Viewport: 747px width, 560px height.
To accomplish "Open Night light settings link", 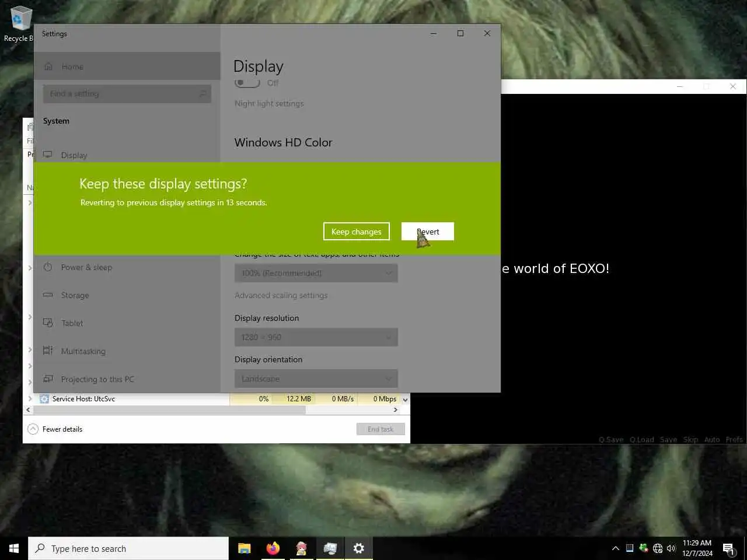I will pos(269,103).
